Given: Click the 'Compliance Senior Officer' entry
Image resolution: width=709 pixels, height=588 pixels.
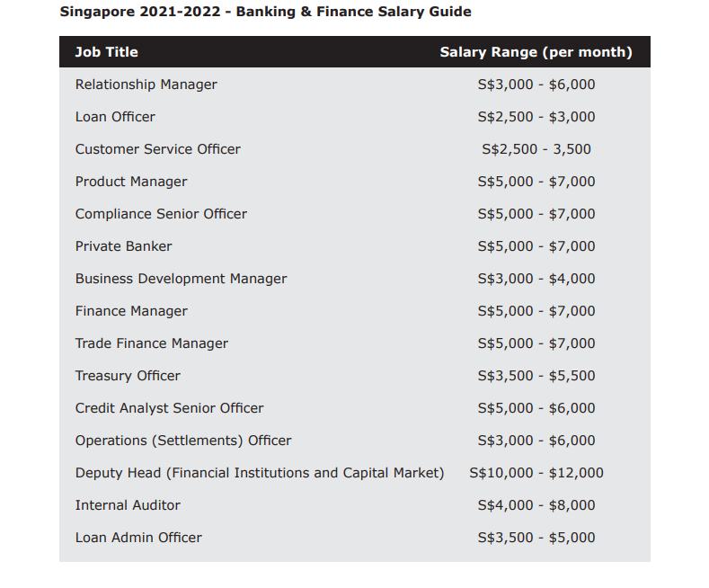Looking at the screenshot, I should click(x=161, y=214).
